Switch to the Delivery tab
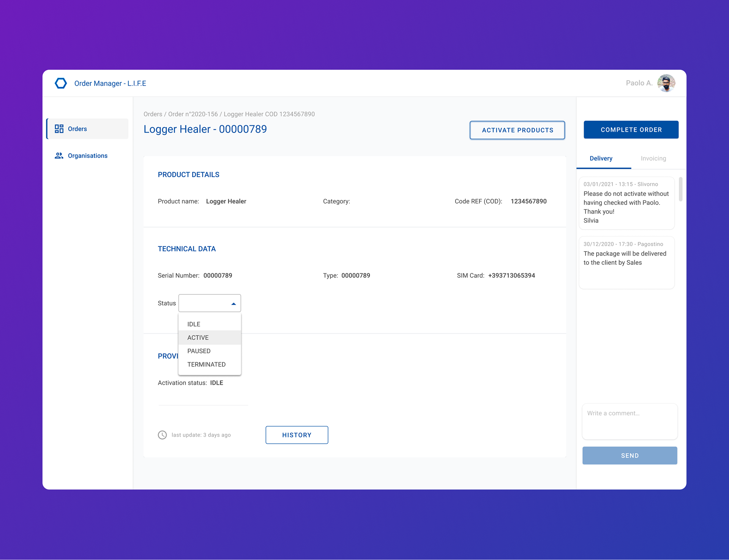The width and height of the screenshot is (729, 560). pos(601,158)
